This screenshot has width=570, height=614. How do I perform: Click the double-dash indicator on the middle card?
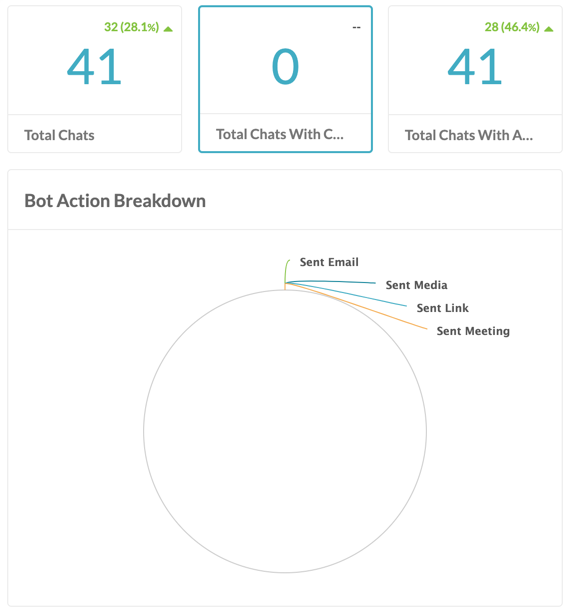click(356, 27)
